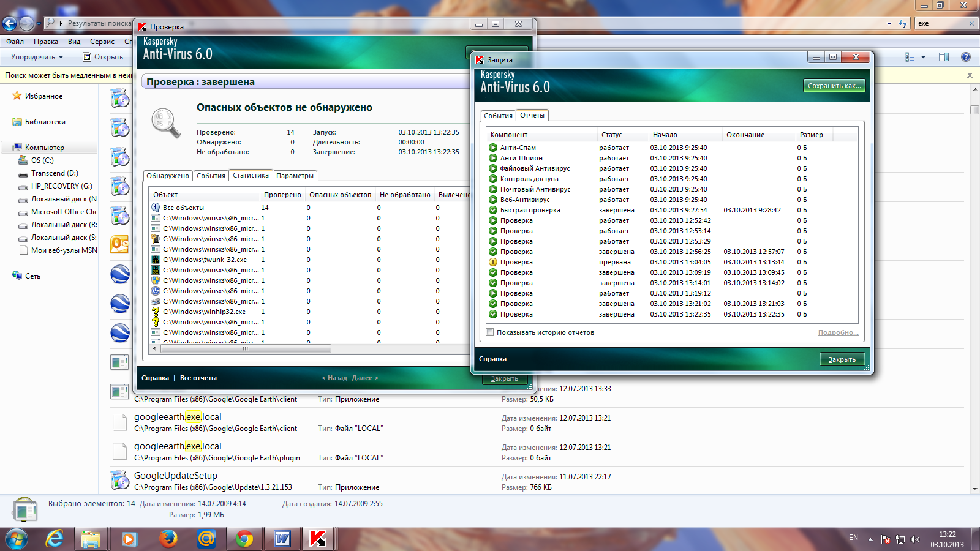Click the Все отчеты link
Viewport: 980px width, 551px height.
click(x=198, y=378)
